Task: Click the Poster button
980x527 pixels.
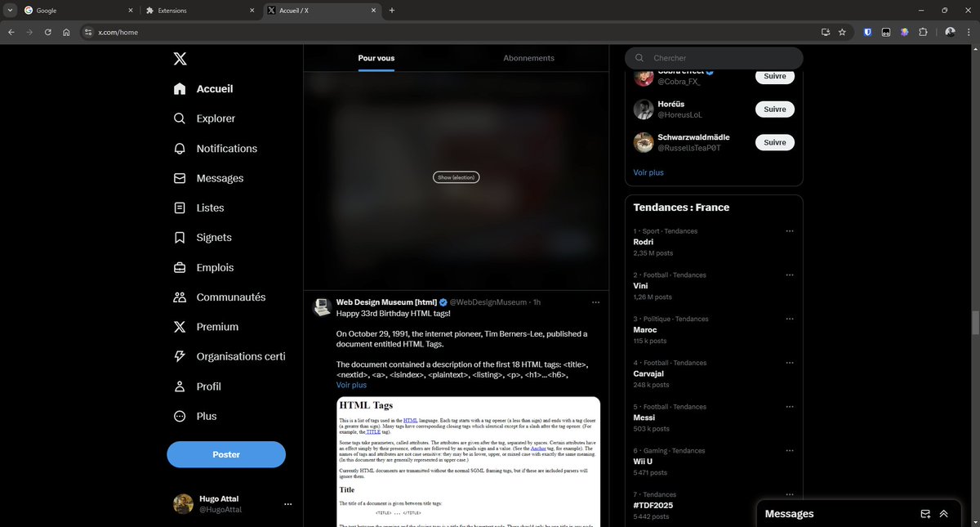Action: pos(226,453)
